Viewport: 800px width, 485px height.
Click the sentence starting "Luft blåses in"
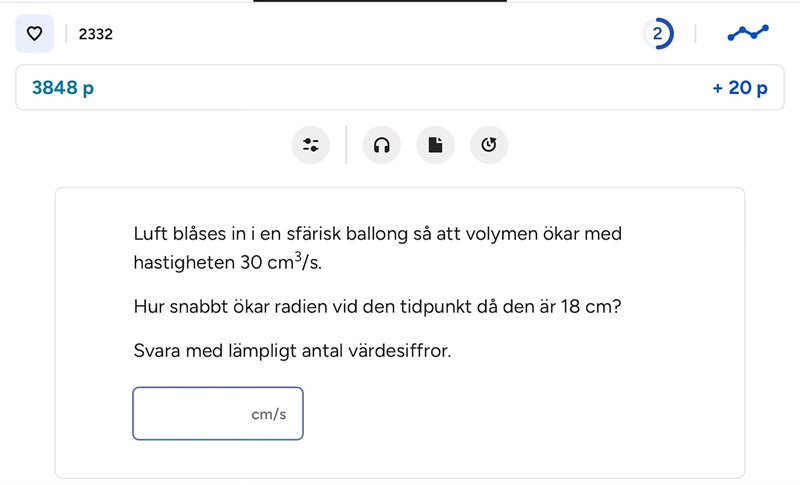click(x=377, y=234)
